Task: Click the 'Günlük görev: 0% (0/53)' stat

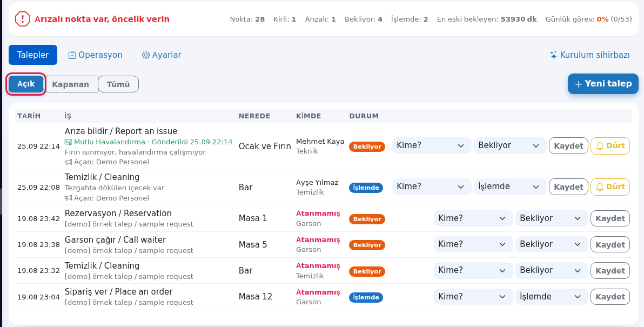Action: 588,19
